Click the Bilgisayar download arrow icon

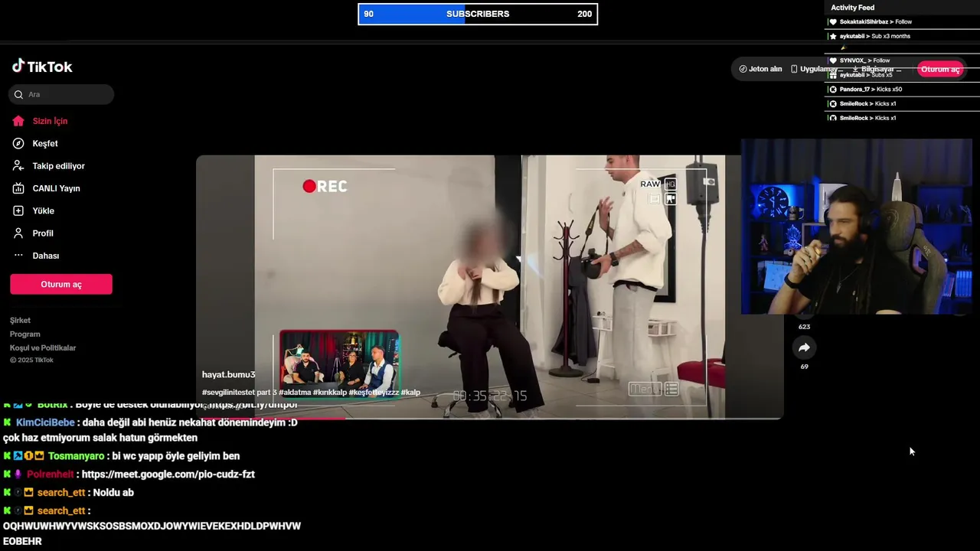(x=855, y=69)
